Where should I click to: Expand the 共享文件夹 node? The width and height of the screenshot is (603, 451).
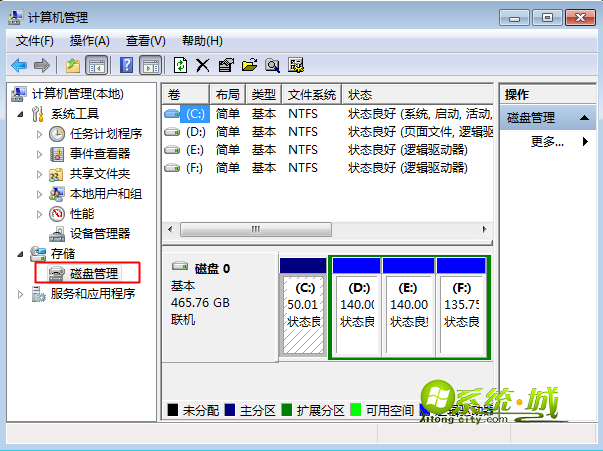point(39,174)
